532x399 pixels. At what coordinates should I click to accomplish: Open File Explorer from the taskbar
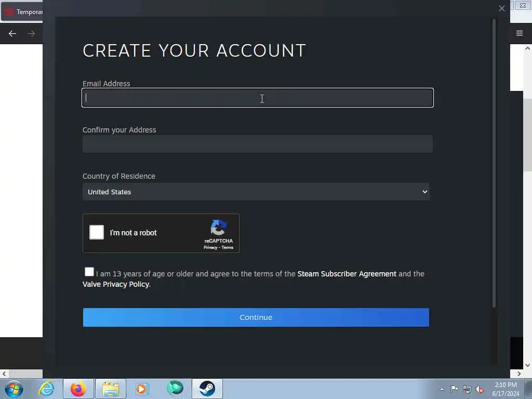(111, 389)
